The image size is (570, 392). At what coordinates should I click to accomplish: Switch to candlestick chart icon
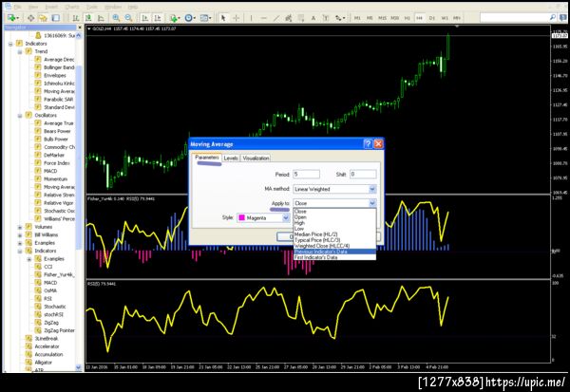click(88, 18)
